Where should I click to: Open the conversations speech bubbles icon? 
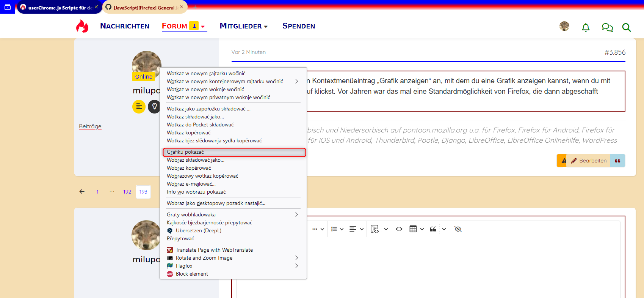pos(607,27)
